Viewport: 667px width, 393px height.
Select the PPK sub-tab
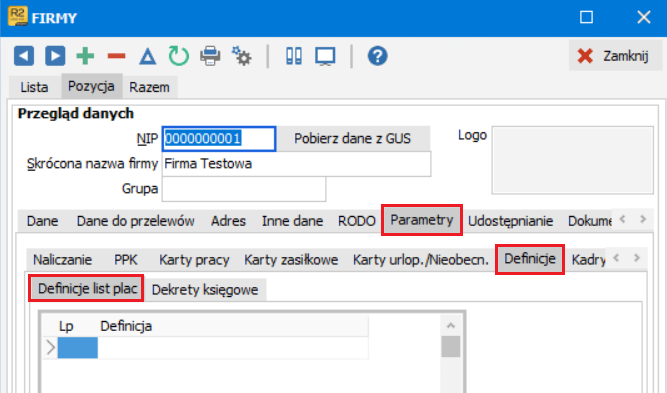126,259
